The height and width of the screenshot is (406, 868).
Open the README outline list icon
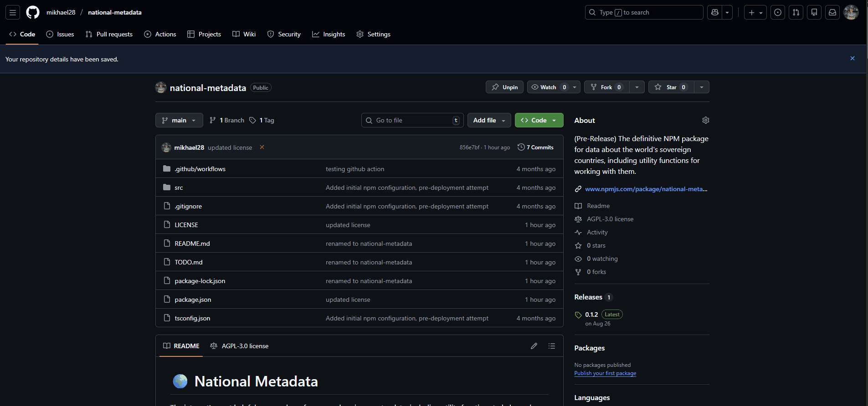[x=551, y=346]
